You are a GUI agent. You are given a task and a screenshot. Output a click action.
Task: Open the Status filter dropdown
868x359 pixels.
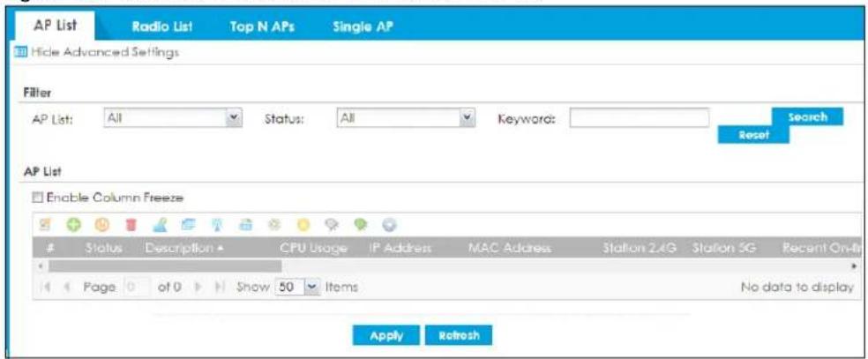click(406, 119)
